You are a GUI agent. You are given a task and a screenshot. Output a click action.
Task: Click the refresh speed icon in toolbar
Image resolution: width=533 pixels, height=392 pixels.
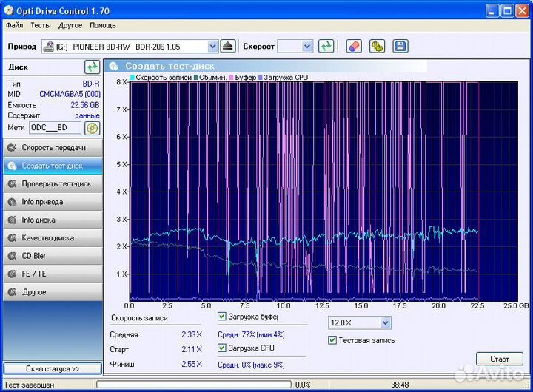coord(326,47)
